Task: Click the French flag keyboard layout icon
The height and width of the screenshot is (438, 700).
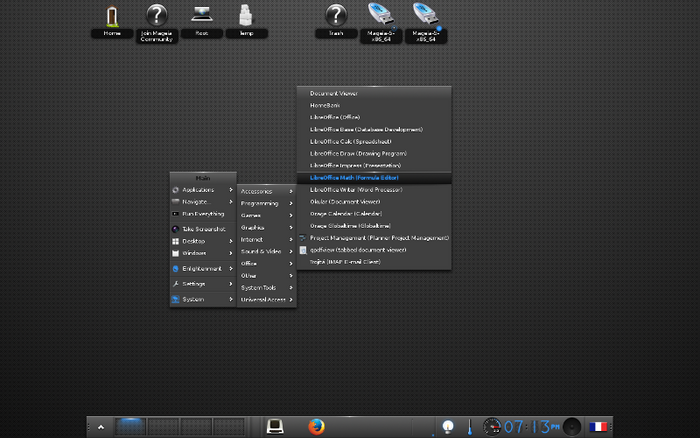Action: pos(598,427)
